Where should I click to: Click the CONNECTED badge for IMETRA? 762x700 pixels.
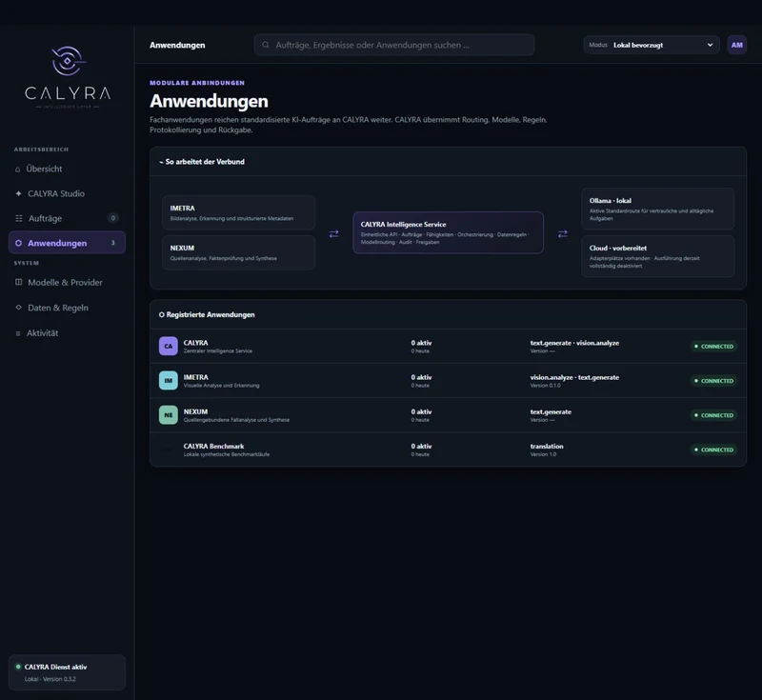[713, 381]
